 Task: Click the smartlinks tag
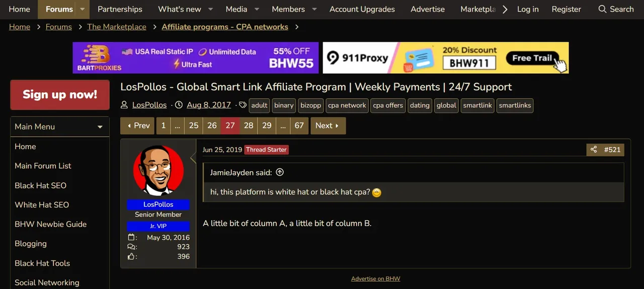(x=515, y=105)
